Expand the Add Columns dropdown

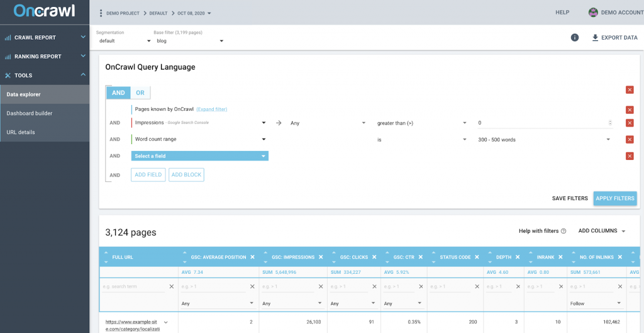(x=602, y=231)
